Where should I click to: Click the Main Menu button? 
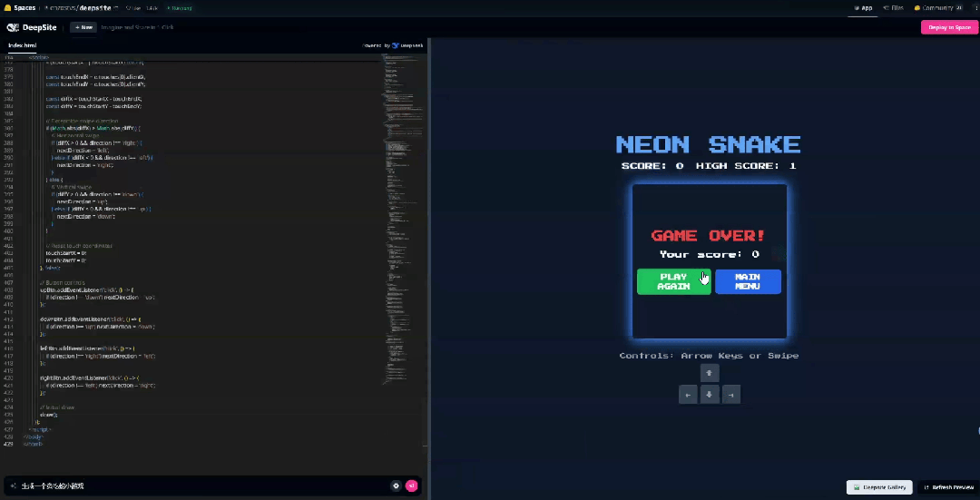click(x=748, y=281)
